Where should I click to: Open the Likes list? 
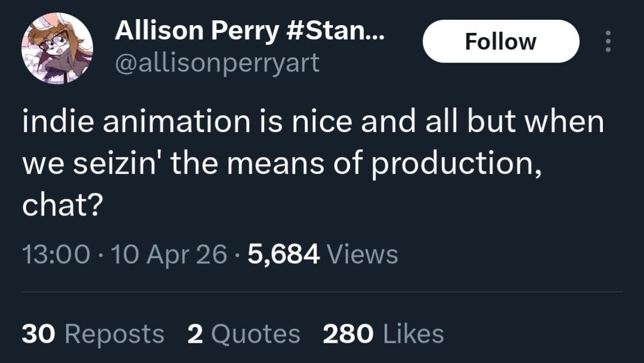414,334
